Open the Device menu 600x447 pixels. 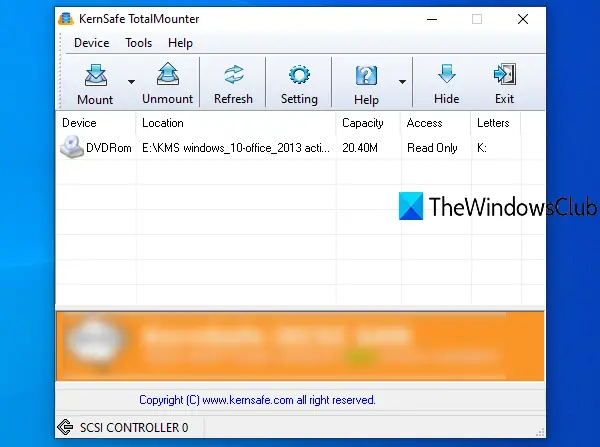click(x=91, y=43)
